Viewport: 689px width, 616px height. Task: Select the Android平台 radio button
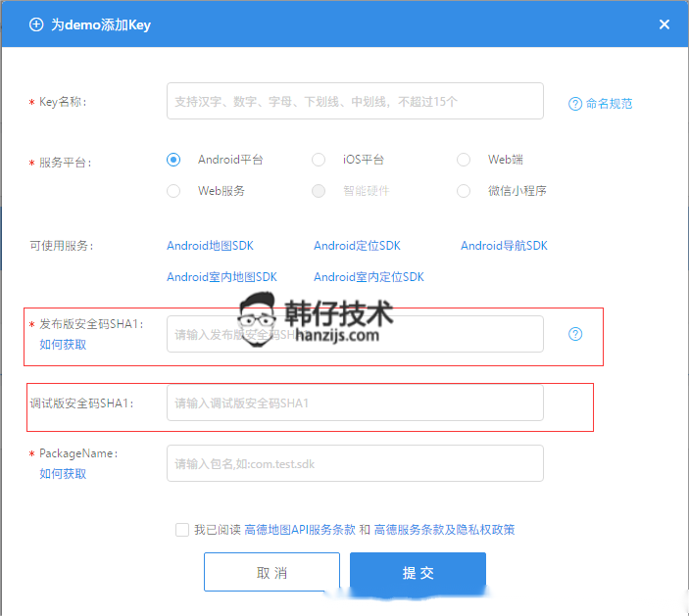pyautogui.click(x=173, y=160)
